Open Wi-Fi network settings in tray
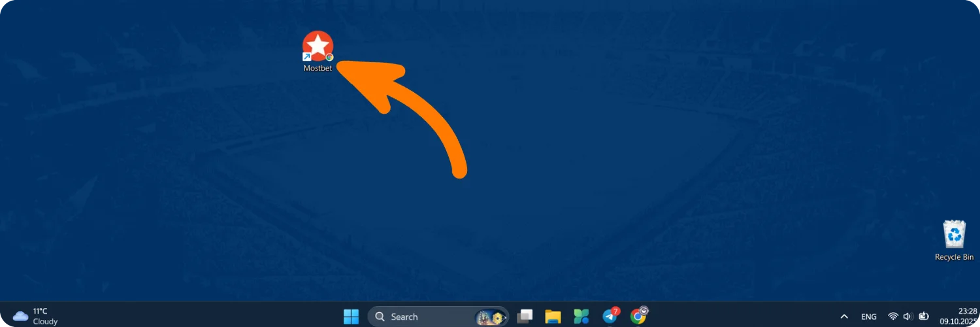 click(893, 317)
